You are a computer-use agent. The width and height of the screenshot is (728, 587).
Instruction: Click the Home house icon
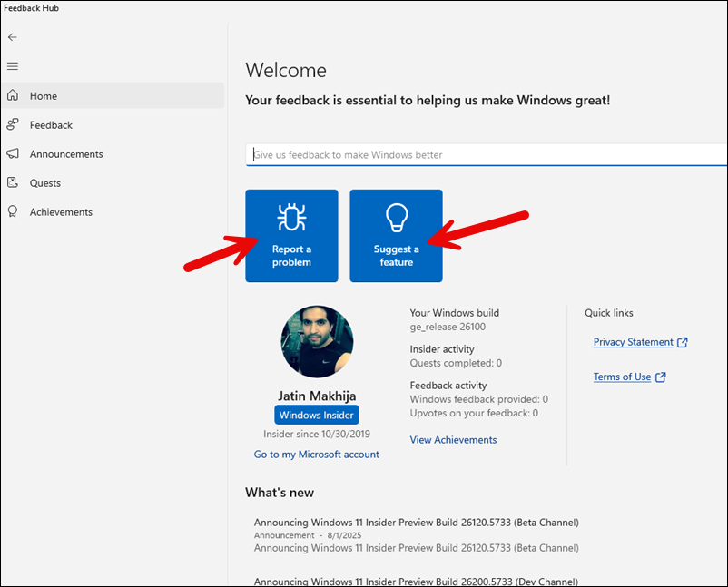[13, 95]
